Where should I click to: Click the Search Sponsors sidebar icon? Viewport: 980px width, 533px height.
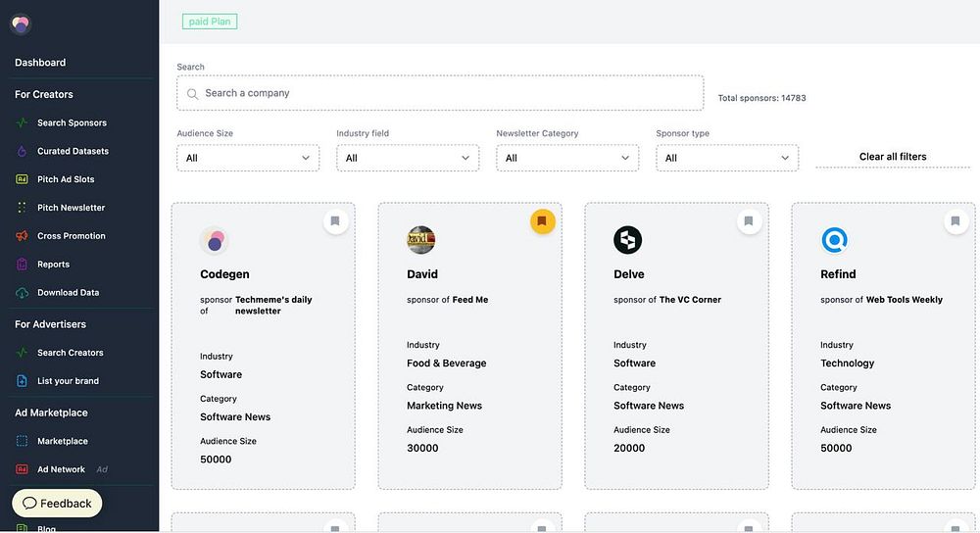click(22, 122)
